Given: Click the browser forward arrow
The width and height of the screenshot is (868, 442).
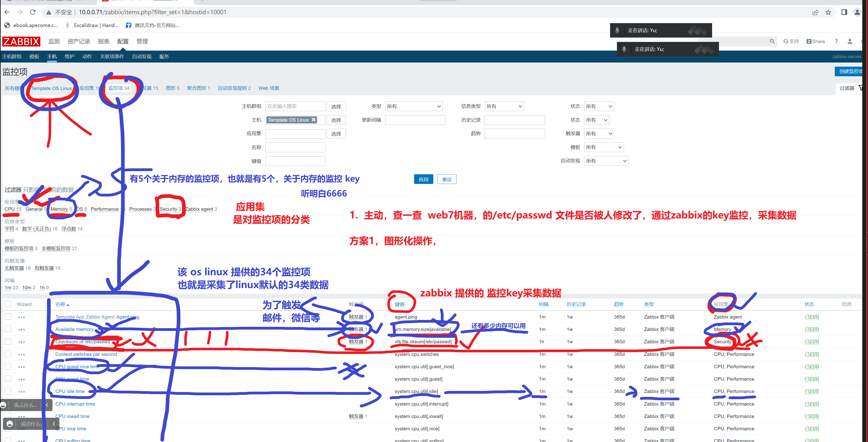Looking at the screenshot, I should [x=20, y=12].
